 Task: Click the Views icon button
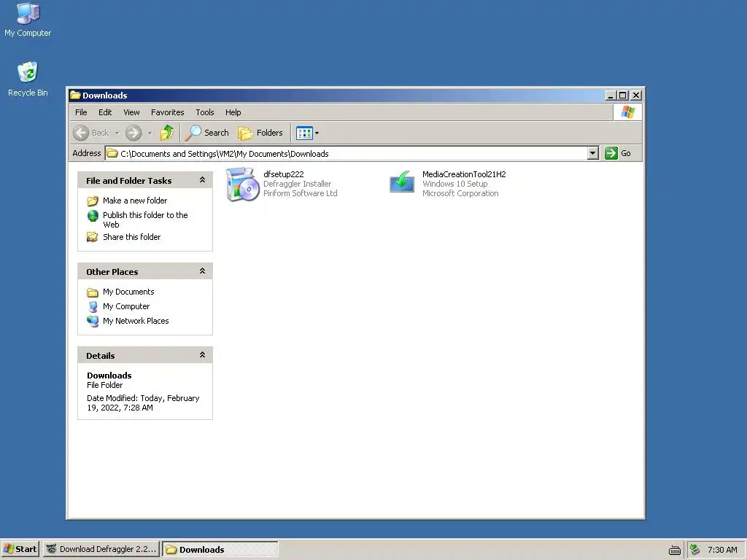(x=304, y=133)
